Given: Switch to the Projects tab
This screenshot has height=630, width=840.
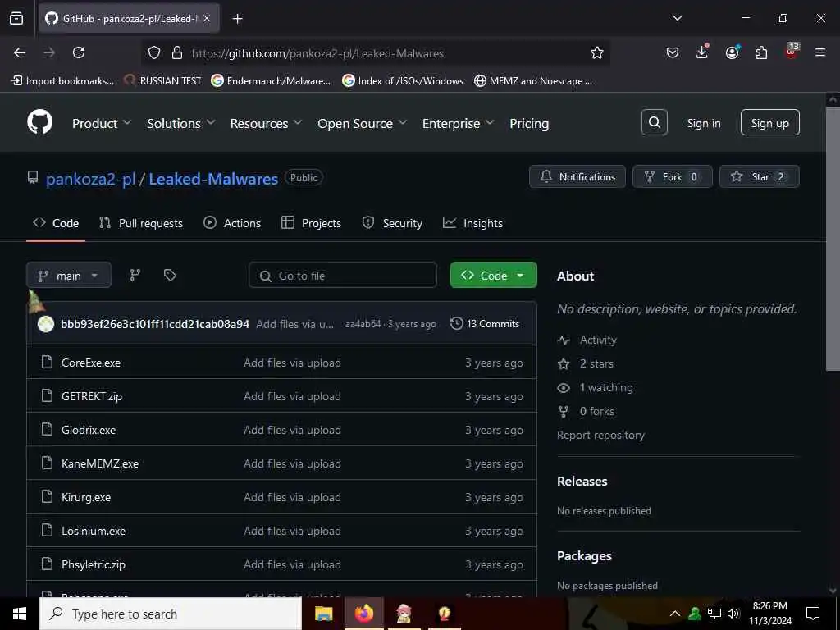Looking at the screenshot, I should pos(311,223).
